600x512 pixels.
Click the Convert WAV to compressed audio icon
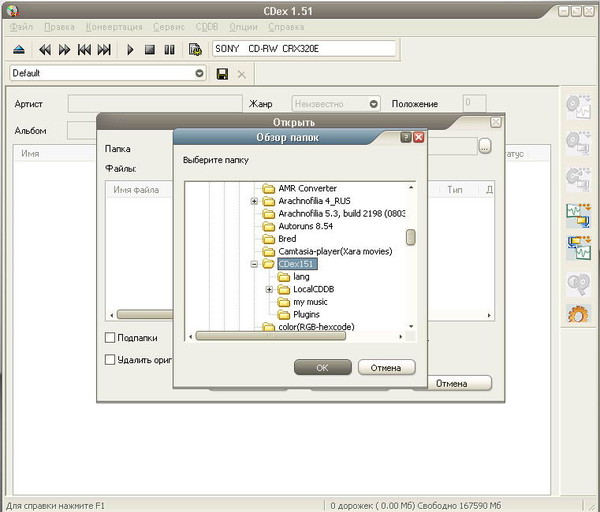tap(578, 215)
